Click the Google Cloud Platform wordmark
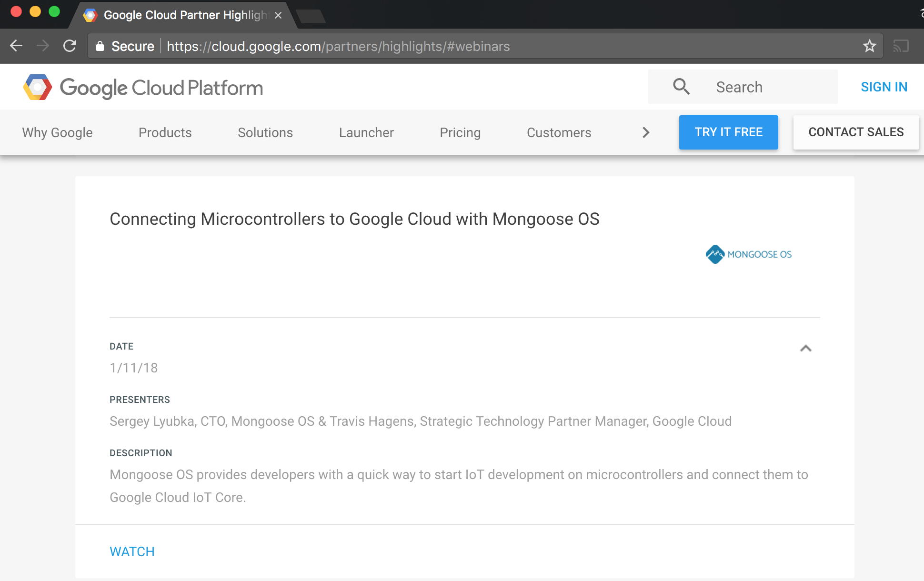 161,88
